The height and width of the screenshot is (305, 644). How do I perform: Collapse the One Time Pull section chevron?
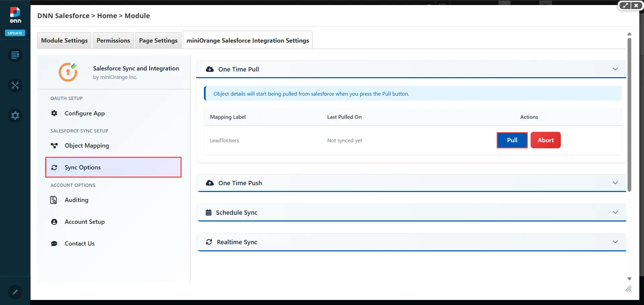615,69
